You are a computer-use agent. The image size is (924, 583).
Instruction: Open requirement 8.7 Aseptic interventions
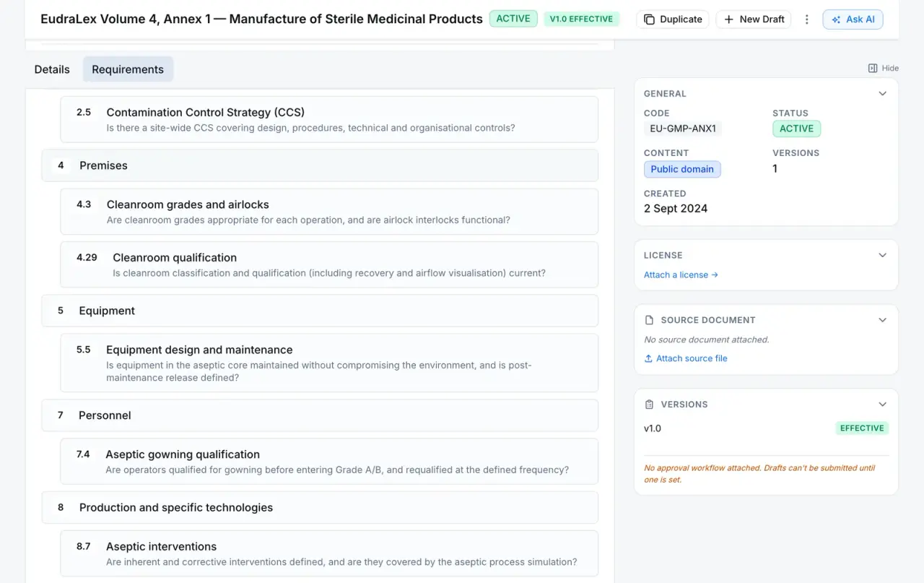click(x=329, y=553)
